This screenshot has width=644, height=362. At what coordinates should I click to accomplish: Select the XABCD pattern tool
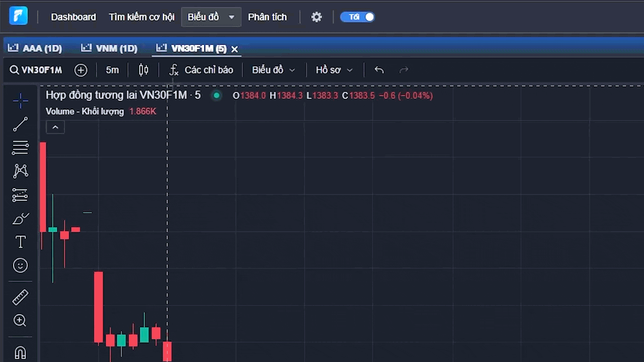pos(20,171)
